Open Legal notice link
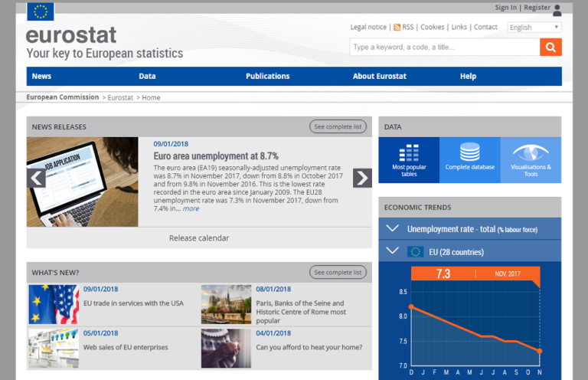 tap(368, 27)
